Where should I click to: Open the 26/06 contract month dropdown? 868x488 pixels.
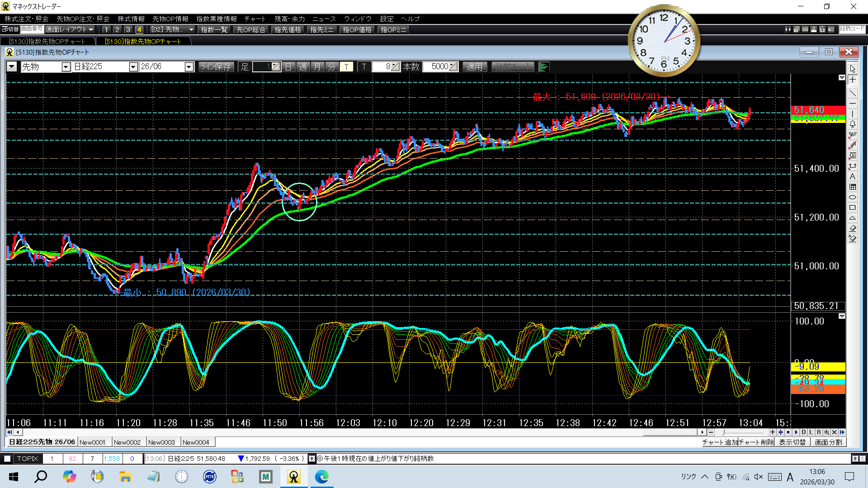coord(189,67)
